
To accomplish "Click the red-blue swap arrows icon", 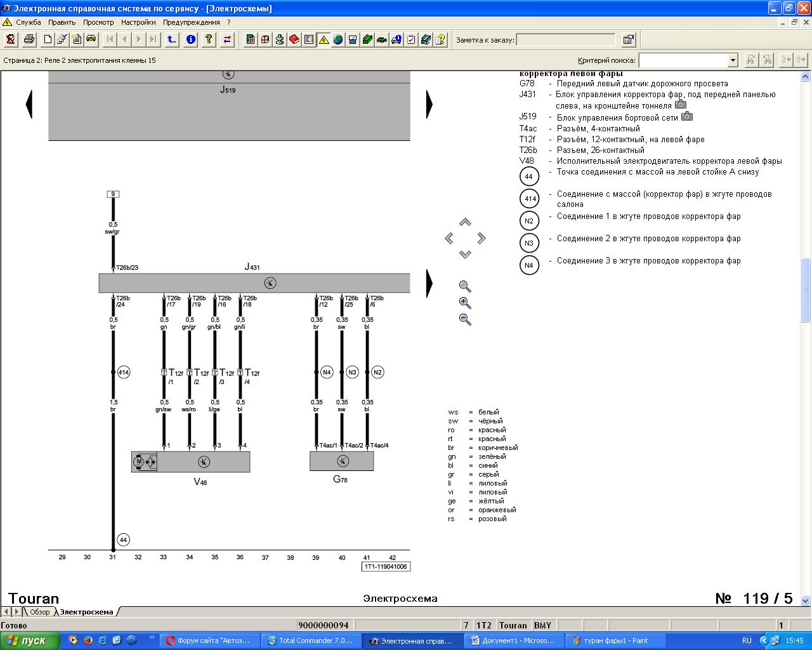I will point(227,39).
